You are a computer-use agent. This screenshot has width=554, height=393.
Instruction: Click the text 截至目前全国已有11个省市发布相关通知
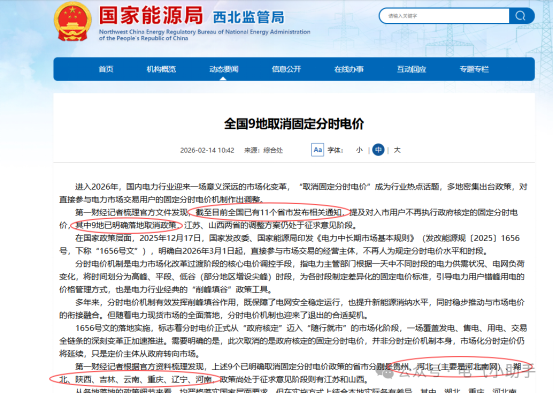[269, 212]
